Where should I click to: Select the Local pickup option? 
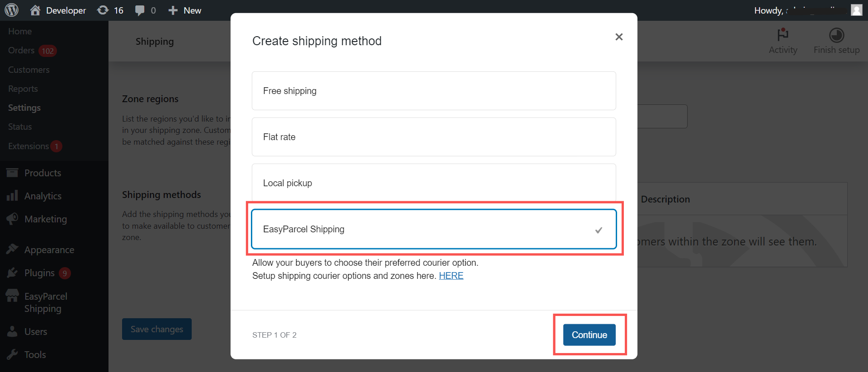coord(434,183)
